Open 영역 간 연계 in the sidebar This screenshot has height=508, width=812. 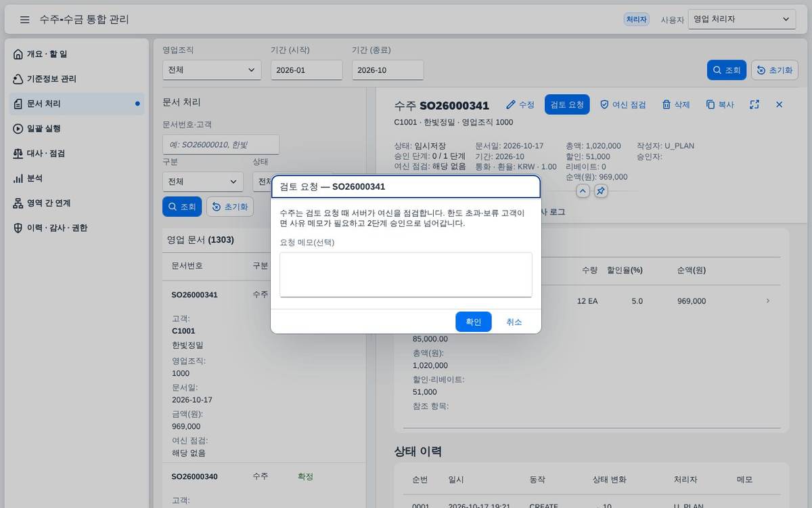pos(76,203)
